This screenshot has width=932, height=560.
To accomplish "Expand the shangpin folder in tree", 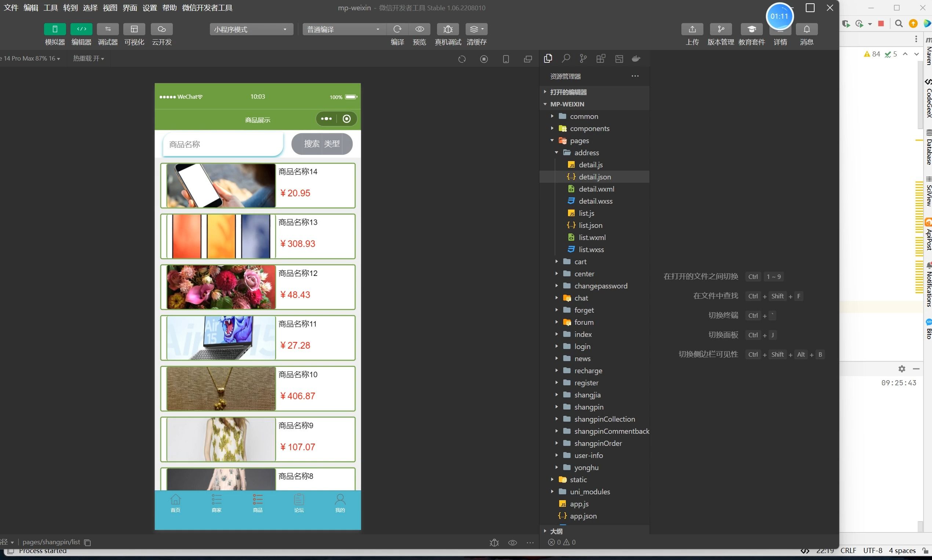I will pos(589,407).
